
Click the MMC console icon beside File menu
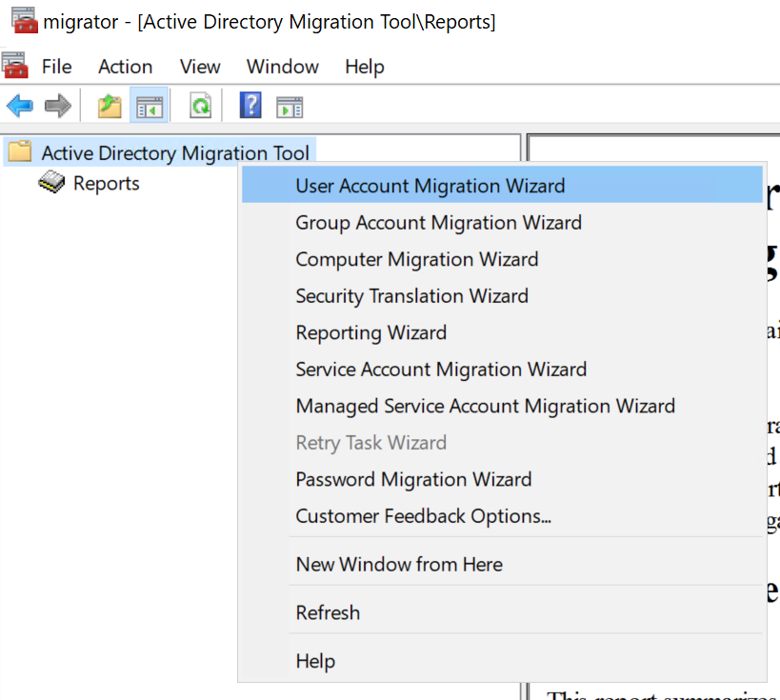point(15,65)
